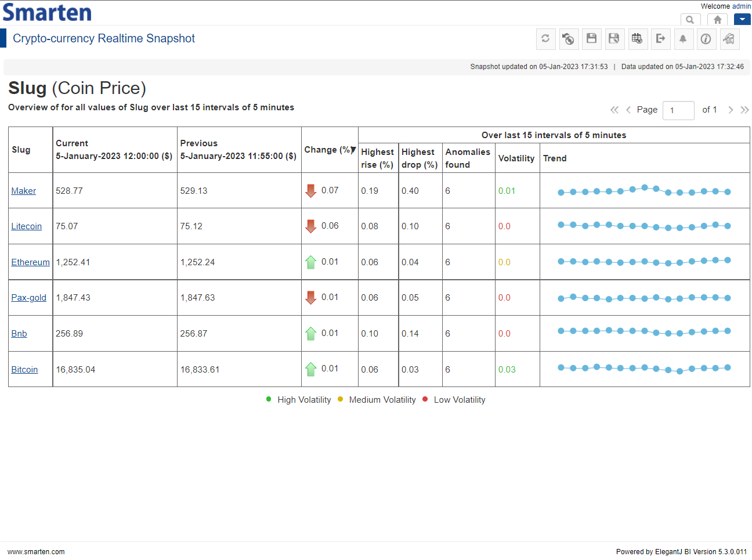Click the save floppy disk icon
Screen dimensions: 752x560
(591, 39)
